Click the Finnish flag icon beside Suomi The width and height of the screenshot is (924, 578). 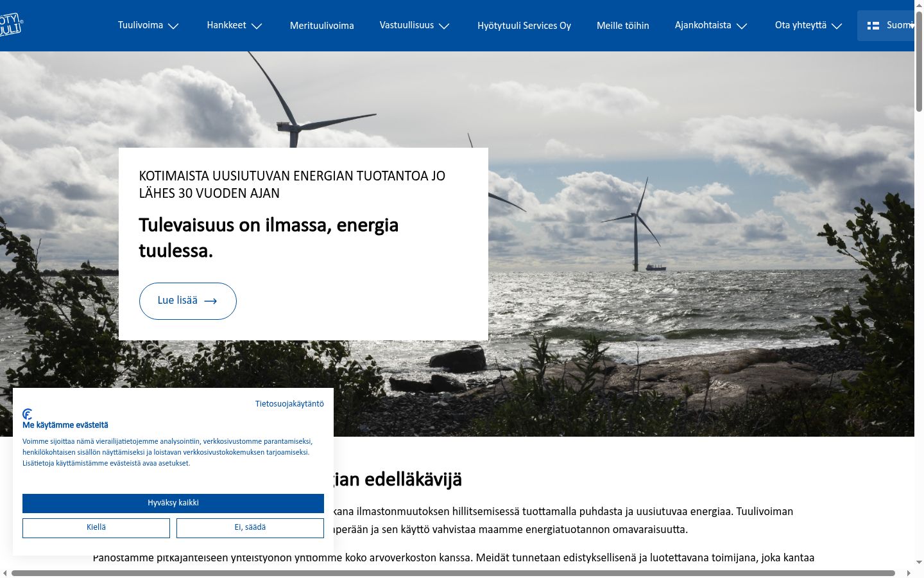[x=873, y=26]
